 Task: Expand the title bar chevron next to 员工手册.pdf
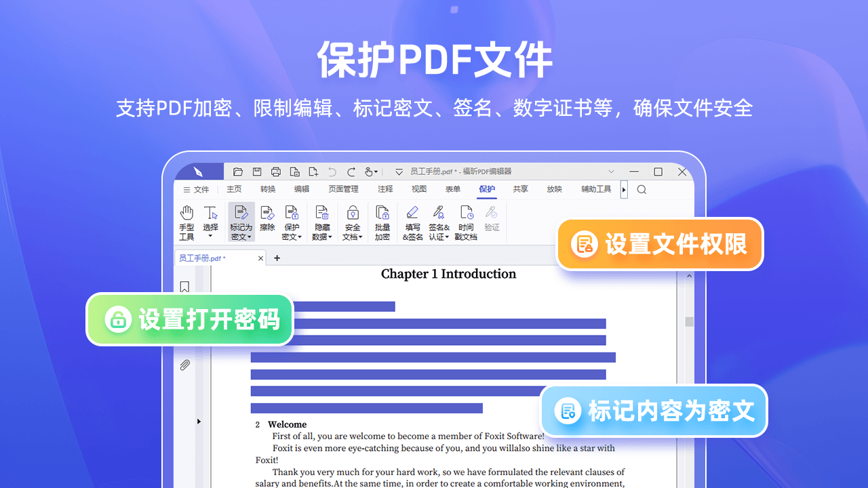click(x=397, y=171)
